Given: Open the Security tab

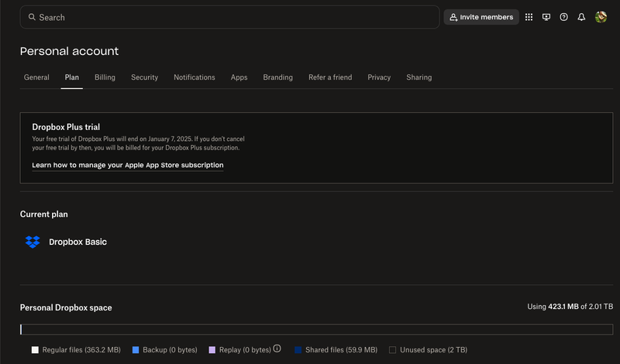Looking at the screenshot, I should [144, 77].
